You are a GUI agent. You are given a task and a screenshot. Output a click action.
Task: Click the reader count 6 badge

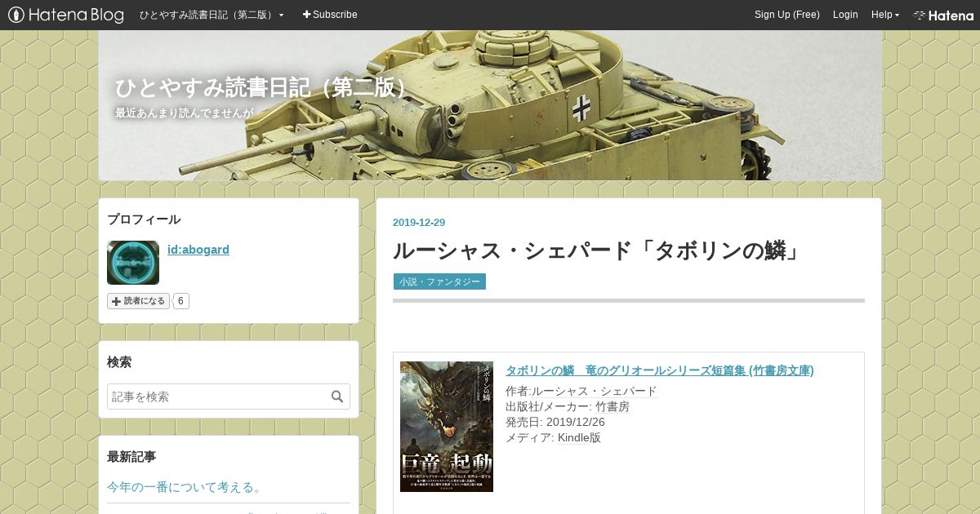click(180, 301)
